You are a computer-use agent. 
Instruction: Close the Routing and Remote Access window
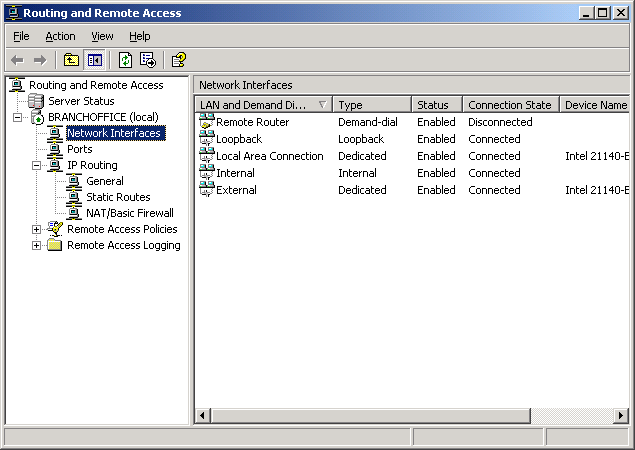[620, 13]
